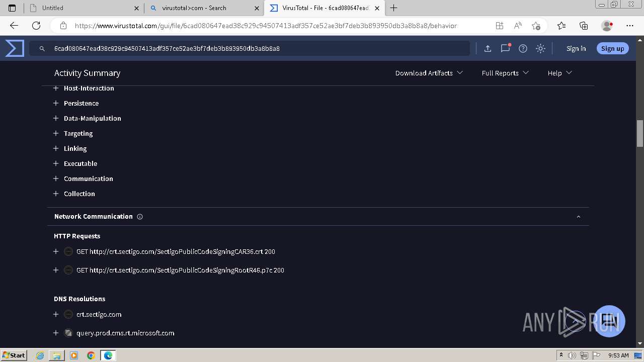Screen dimensions: 644x362
Task: Click the Activity Summary heading
Action: tap(87, 73)
